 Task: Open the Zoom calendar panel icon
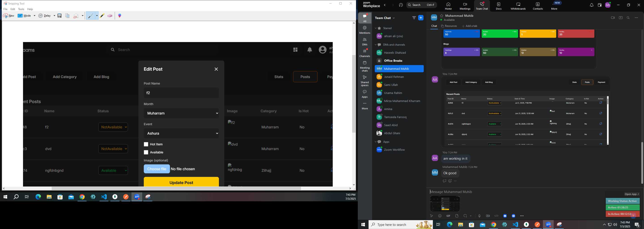tap(600, 5)
